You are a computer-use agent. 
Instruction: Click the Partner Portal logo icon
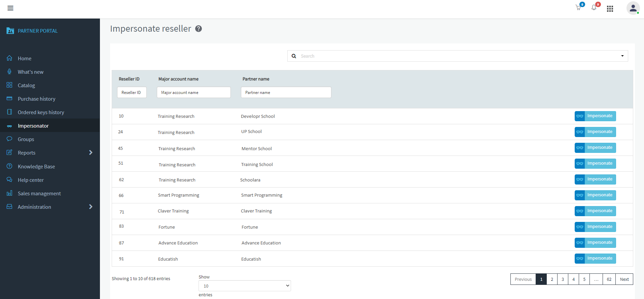click(10, 31)
